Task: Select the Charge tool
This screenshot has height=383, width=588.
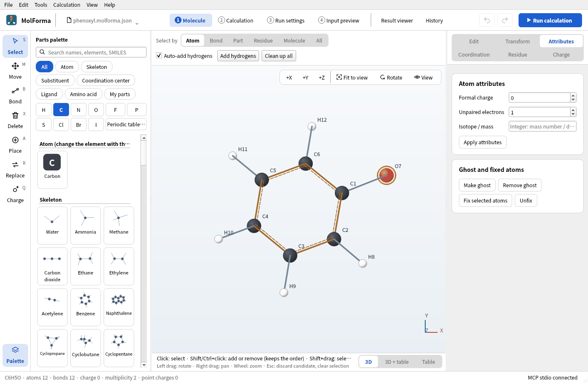Action: click(15, 194)
